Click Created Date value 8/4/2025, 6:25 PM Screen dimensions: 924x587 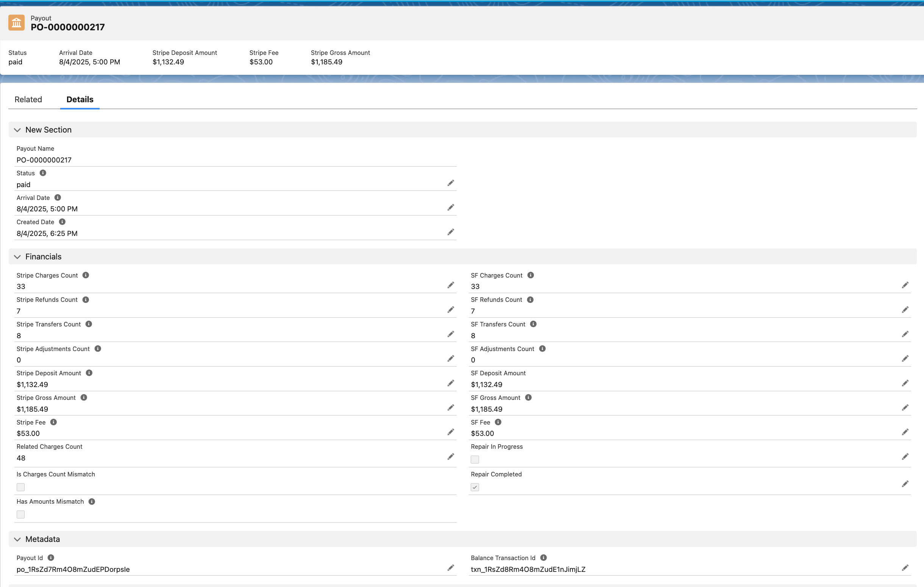coord(47,233)
